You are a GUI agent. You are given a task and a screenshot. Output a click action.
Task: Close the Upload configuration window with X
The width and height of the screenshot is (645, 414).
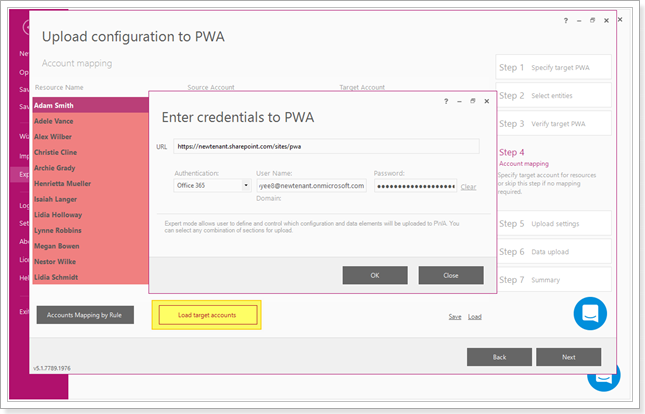(606, 21)
